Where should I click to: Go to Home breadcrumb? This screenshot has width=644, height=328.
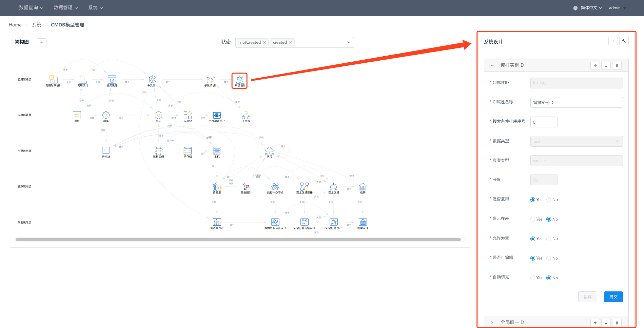15,25
